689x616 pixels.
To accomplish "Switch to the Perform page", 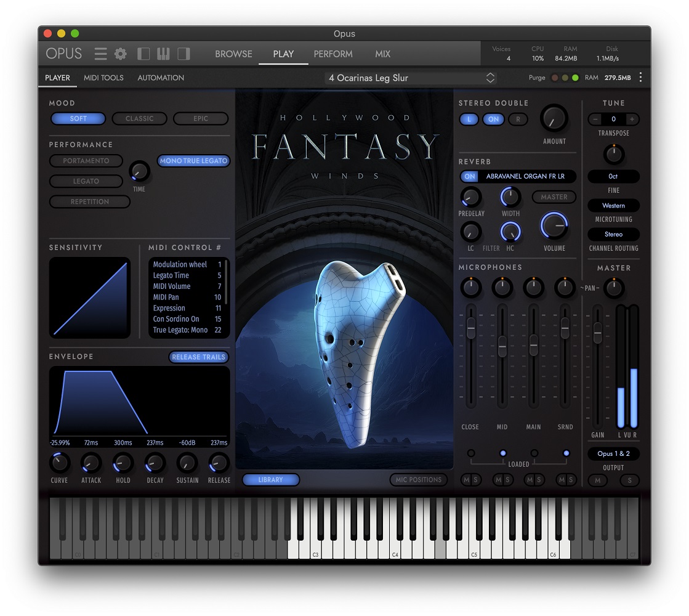I will [333, 54].
